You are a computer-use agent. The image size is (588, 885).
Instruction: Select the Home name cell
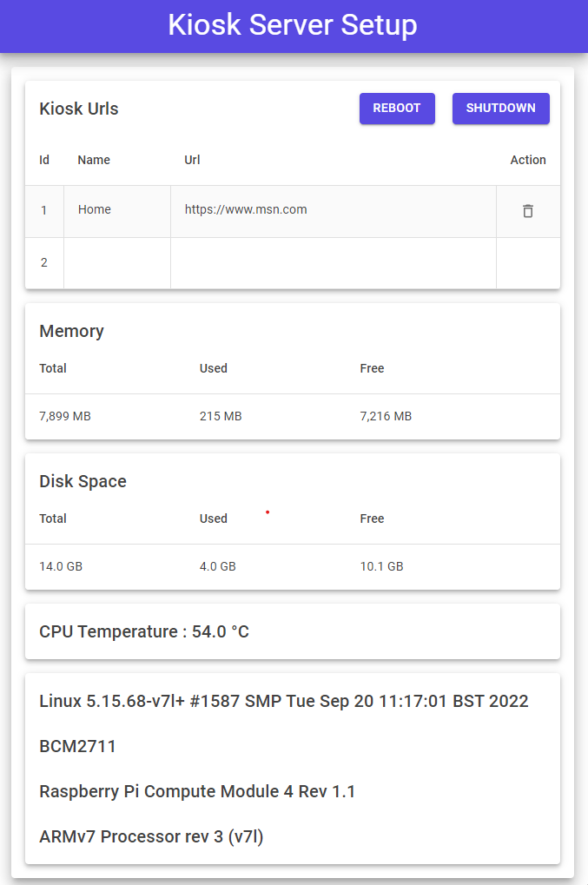coord(117,211)
